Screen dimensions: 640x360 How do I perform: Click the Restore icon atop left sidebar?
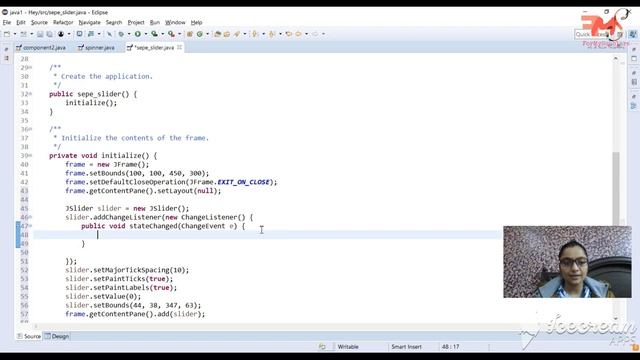[x=6, y=49]
